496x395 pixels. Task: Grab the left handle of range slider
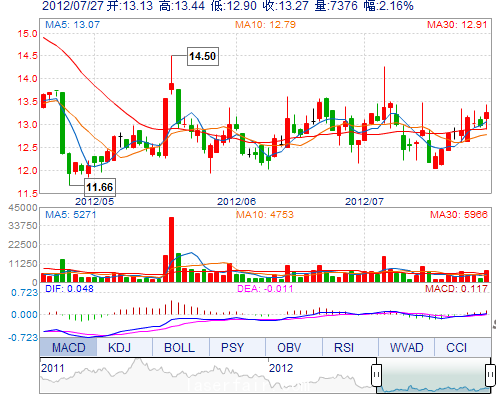pyautogui.click(x=376, y=375)
